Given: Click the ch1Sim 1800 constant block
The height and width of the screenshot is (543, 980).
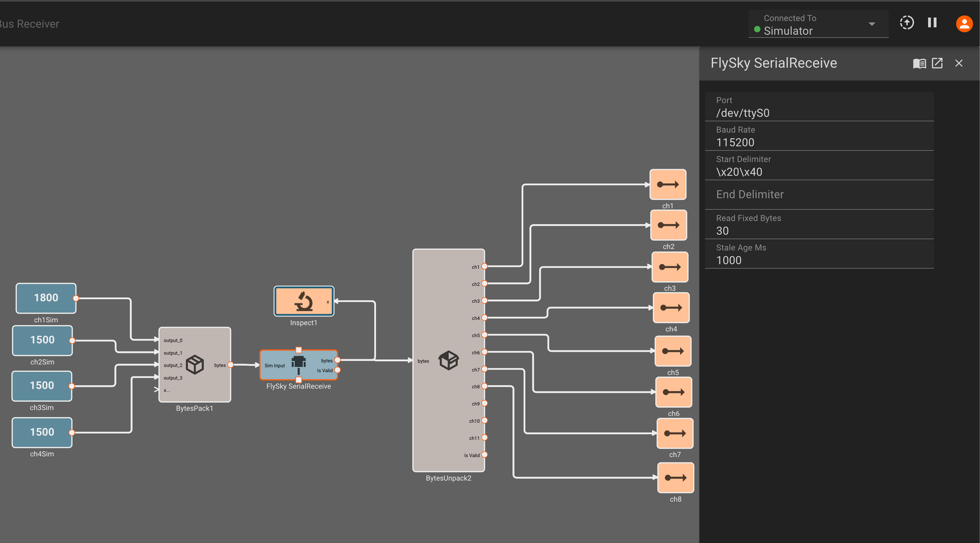Looking at the screenshot, I should tap(46, 298).
